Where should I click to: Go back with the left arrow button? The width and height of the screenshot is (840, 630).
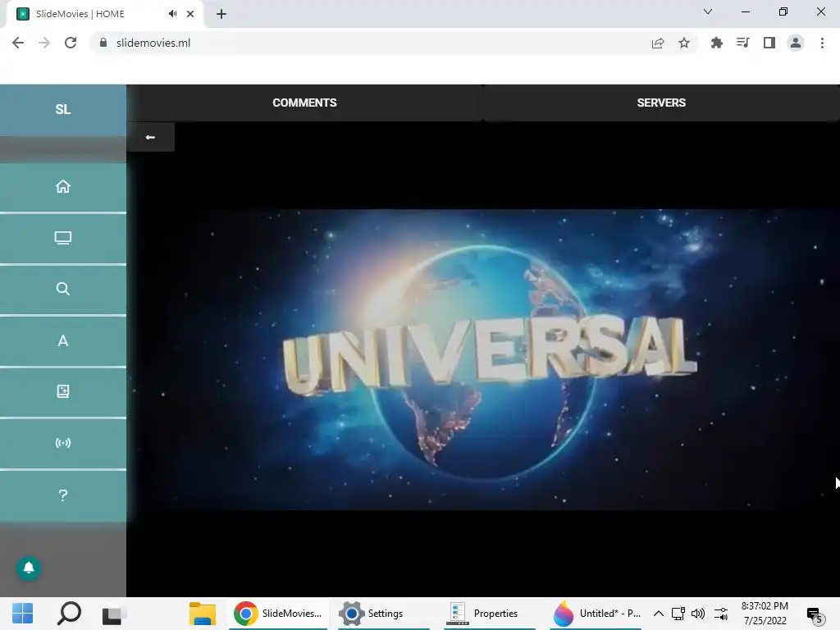coord(151,137)
